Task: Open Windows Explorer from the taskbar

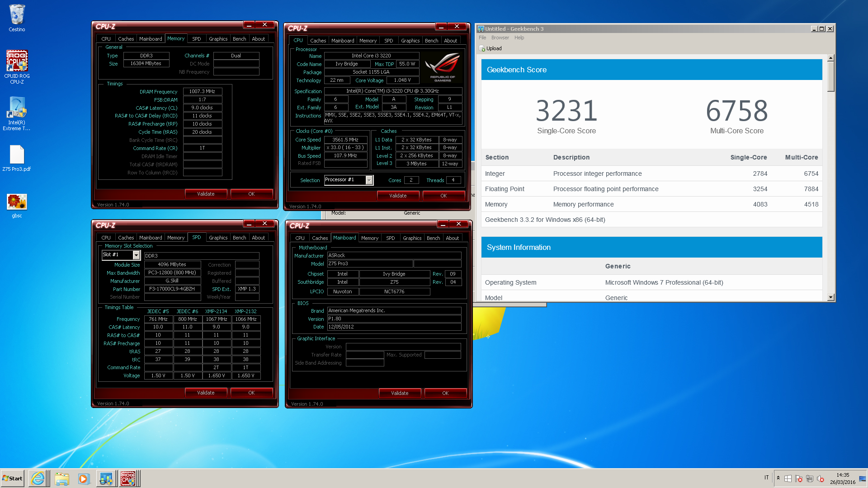Action: click(61, 479)
